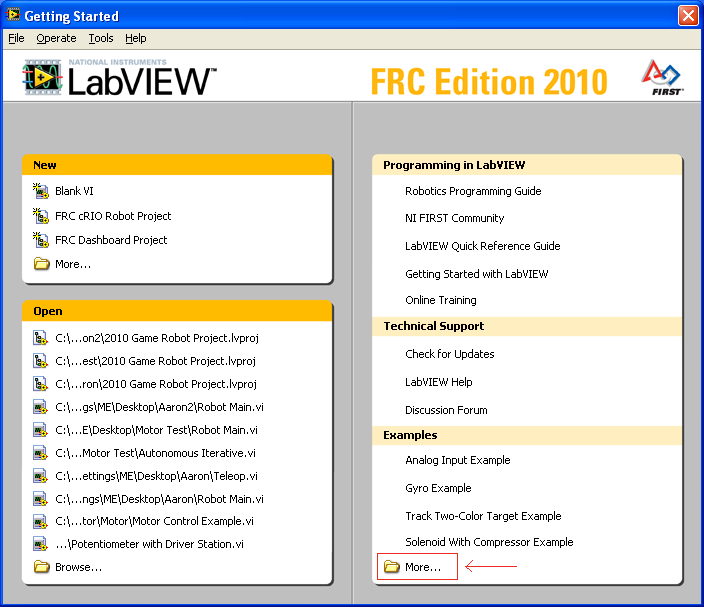This screenshot has width=704, height=607.
Task: Click the folder icon beside More in New
Action: point(41,264)
